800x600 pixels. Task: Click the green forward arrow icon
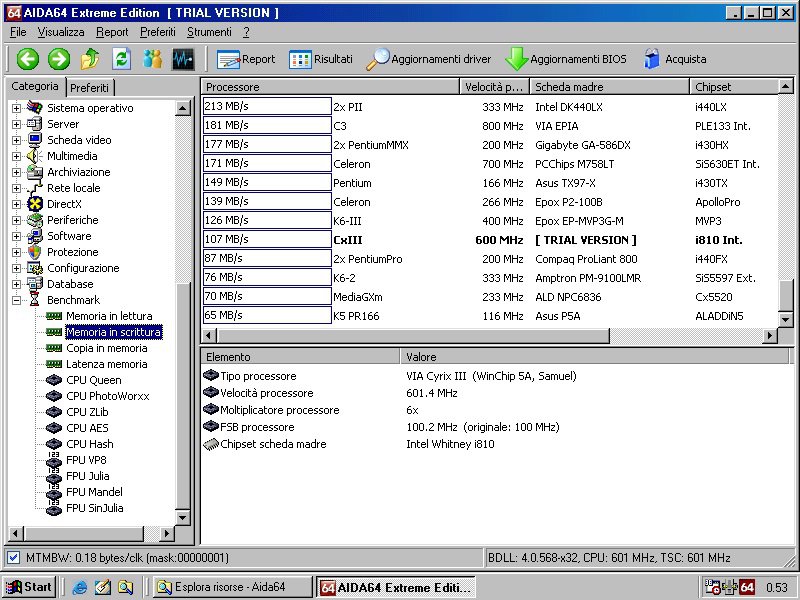[59, 59]
